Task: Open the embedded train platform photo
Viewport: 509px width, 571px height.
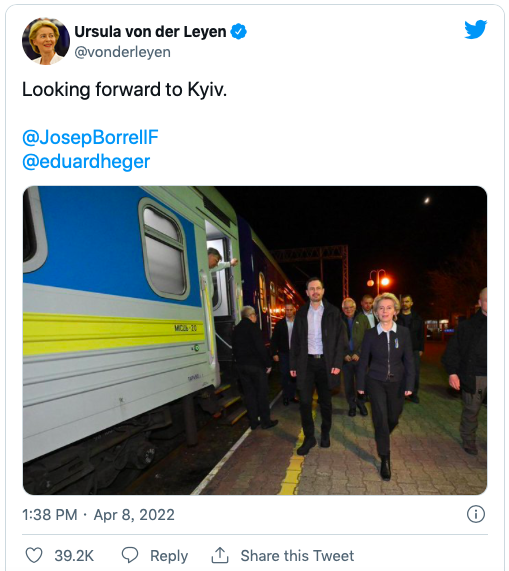Action: pyautogui.click(x=255, y=340)
